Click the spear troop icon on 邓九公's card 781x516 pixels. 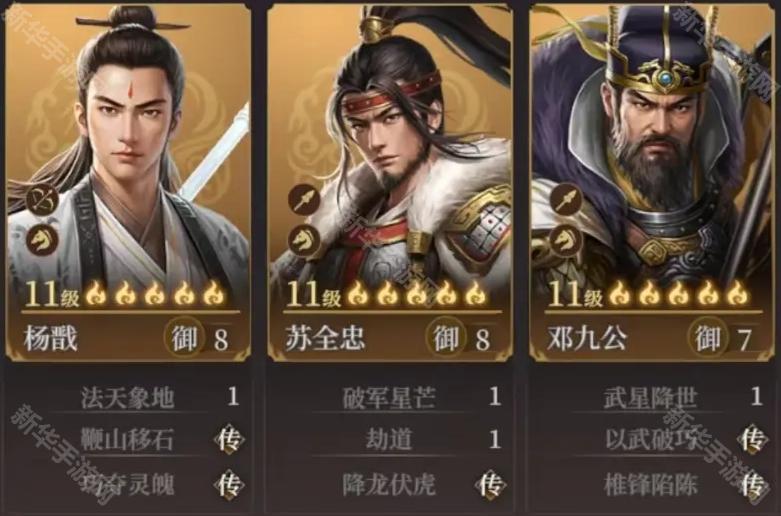click(566, 200)
